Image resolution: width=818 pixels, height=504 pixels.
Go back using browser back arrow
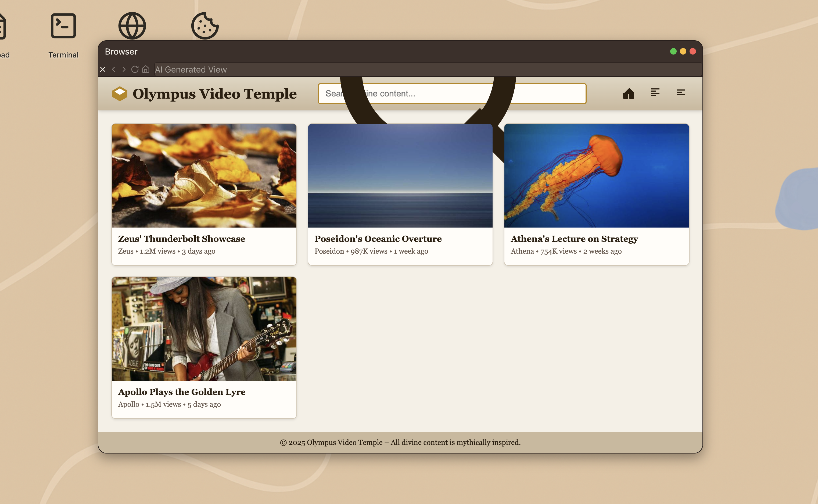click(114, 69)
